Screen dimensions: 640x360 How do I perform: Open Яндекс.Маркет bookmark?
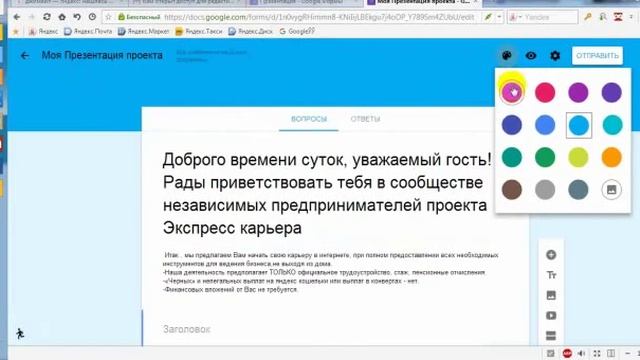pyautogui.click(x=144, y=31)
